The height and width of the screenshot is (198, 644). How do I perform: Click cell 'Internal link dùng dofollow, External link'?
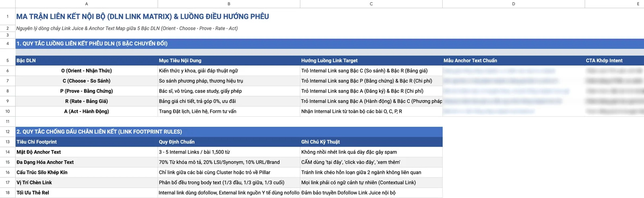coord(229,193)
